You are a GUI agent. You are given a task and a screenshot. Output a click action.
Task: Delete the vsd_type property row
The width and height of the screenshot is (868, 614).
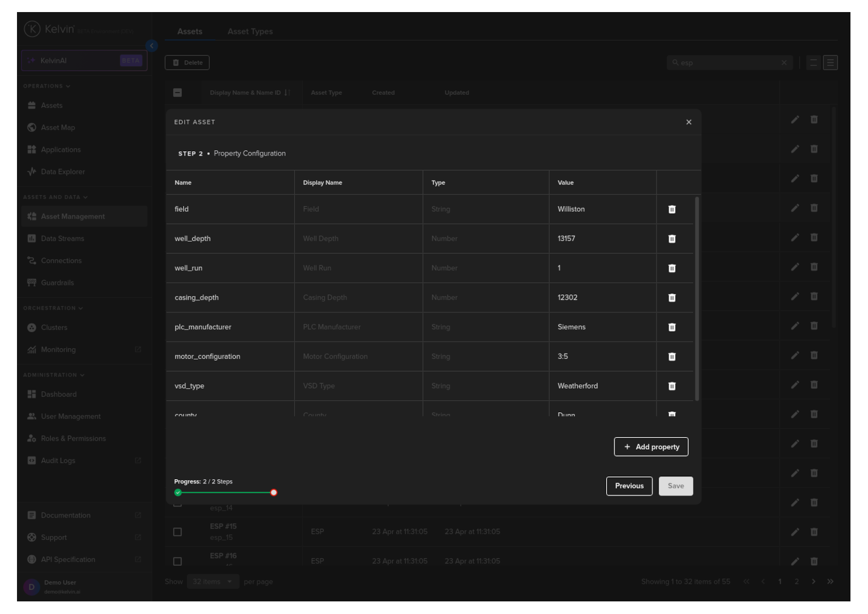coord(672,386)
